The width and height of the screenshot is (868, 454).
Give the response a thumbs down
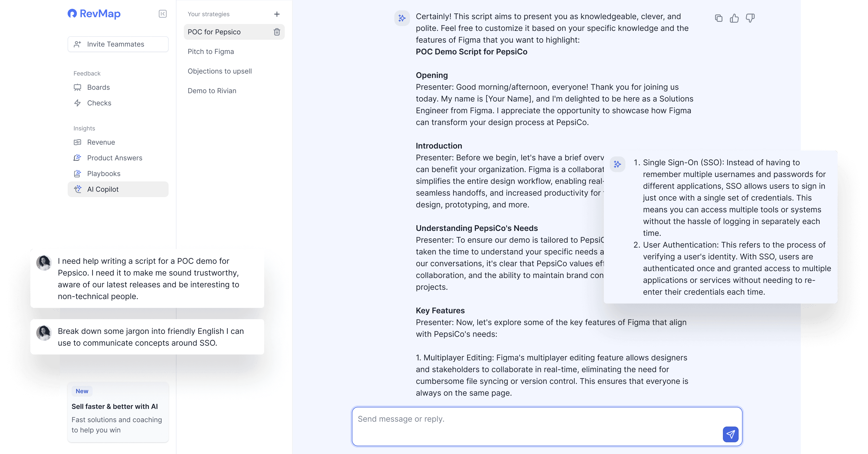750,18
